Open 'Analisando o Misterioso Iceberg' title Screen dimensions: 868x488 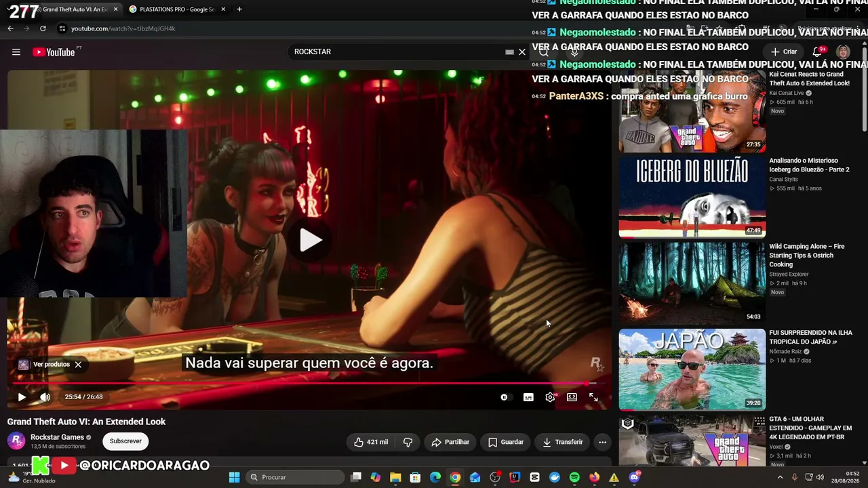[x=809, y=165]
